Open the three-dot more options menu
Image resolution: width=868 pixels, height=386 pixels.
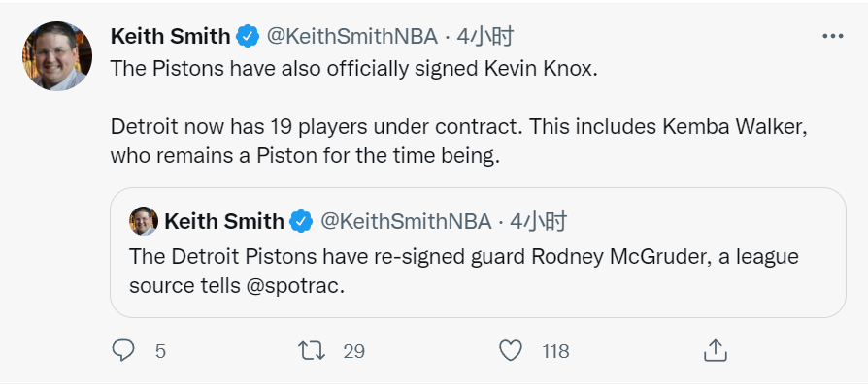(x=833, y=37)
